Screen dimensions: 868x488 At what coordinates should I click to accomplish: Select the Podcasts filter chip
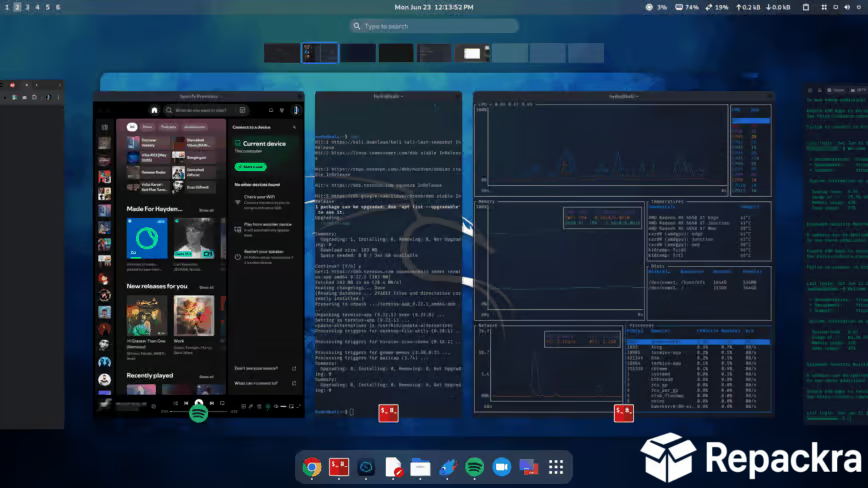168,127
